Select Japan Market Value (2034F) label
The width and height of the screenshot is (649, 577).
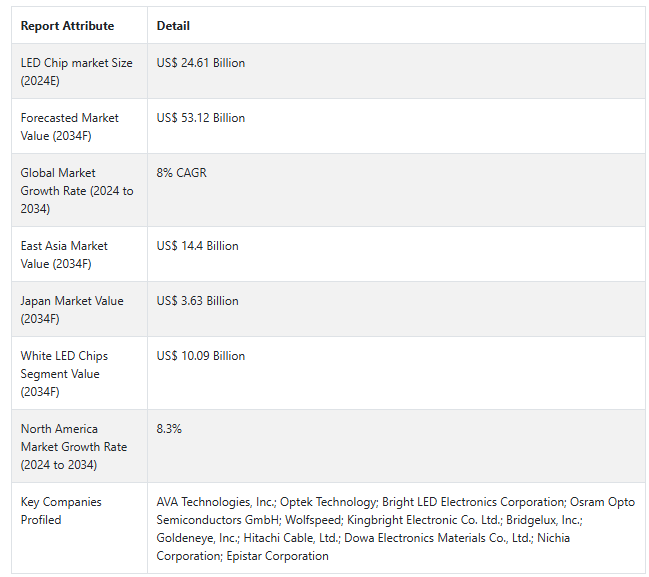[x=72, y=310]
